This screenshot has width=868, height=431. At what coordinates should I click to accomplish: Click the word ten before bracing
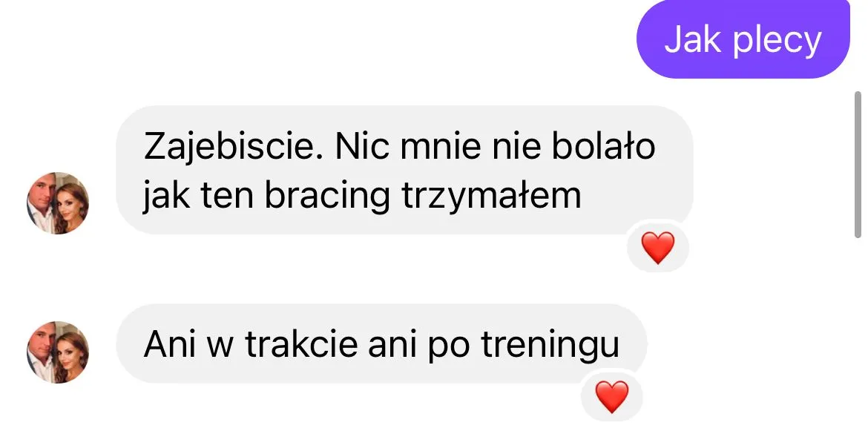click(224, 197)
